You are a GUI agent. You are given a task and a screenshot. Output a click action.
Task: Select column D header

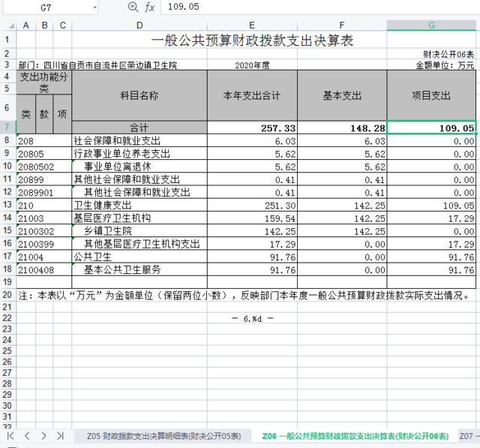coord(139,25)
